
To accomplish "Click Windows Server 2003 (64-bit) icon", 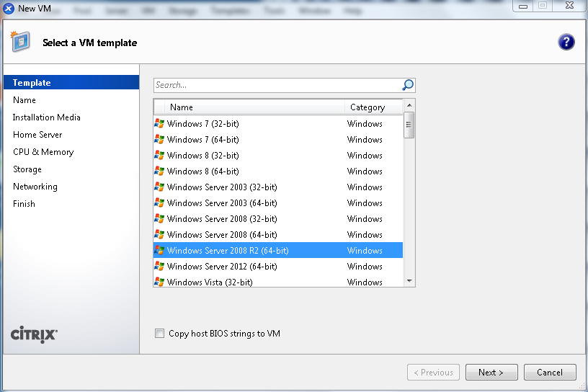I will (x=159, y=203).
